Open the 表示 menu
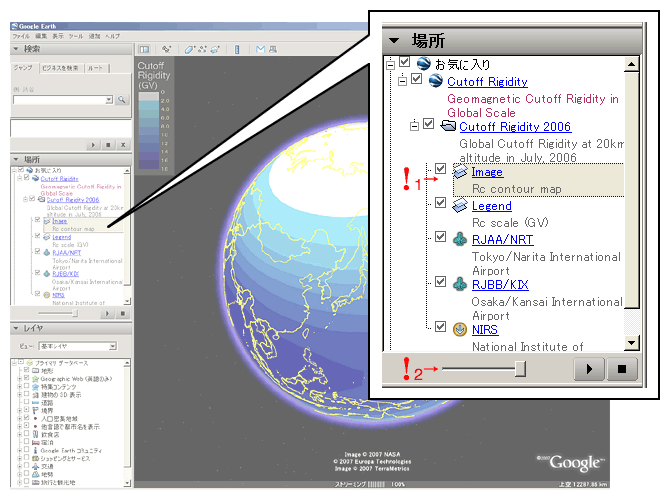 [58, 36]
